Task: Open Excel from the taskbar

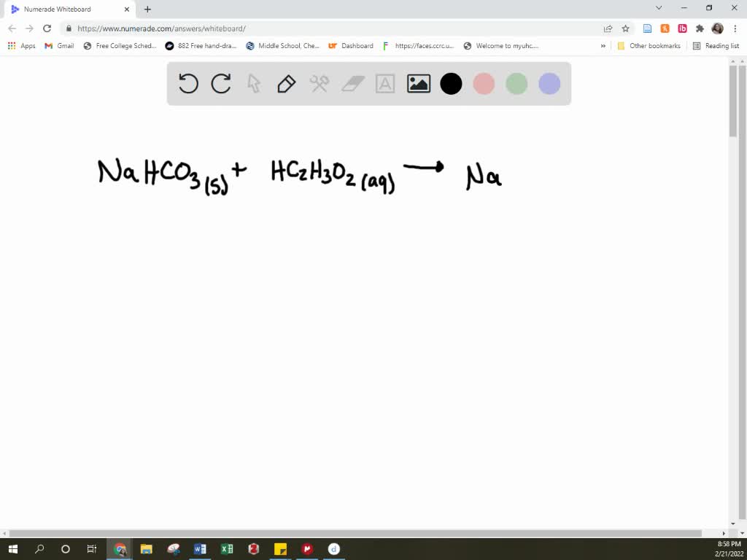Action: [227, 548]
